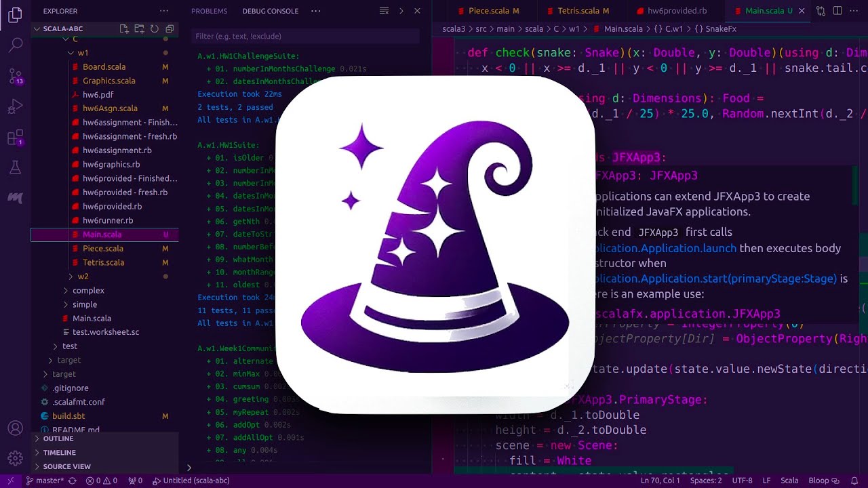Switch to the PROBLEMS panel tab

click(209, 11)
